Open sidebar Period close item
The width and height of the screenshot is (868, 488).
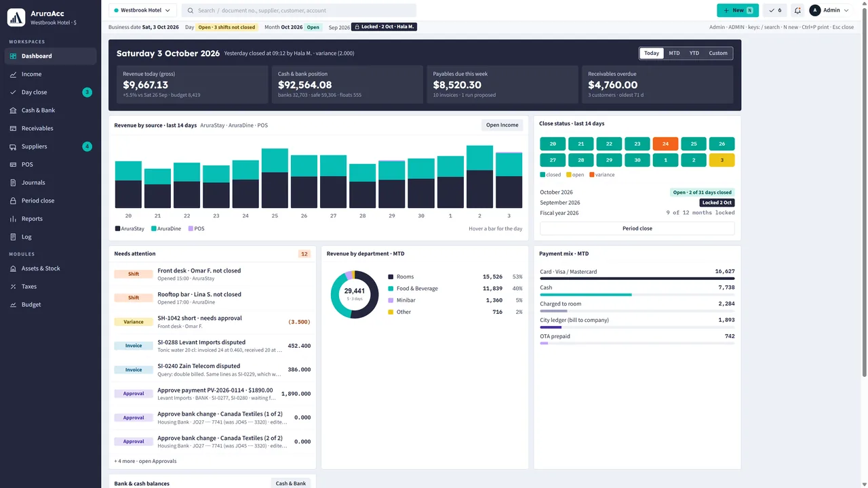(x=50, y=201)
